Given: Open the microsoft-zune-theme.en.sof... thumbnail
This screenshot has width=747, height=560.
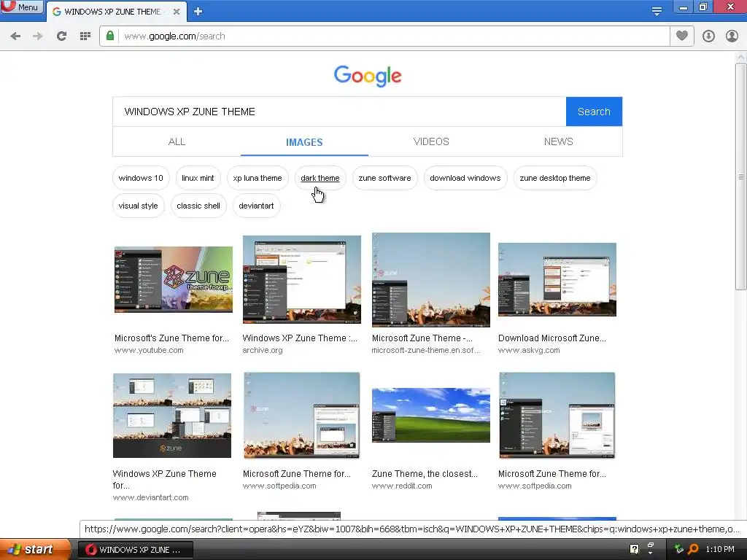Looking at the screenshot, I should [430, 279].
